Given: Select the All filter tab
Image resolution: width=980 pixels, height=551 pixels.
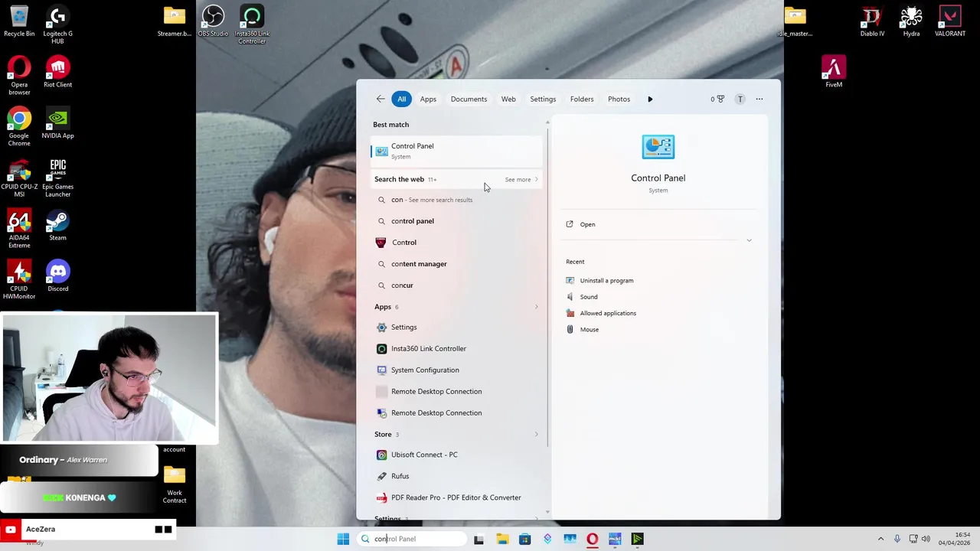Looking at the screenshot, I should click(x=401, y=99).
